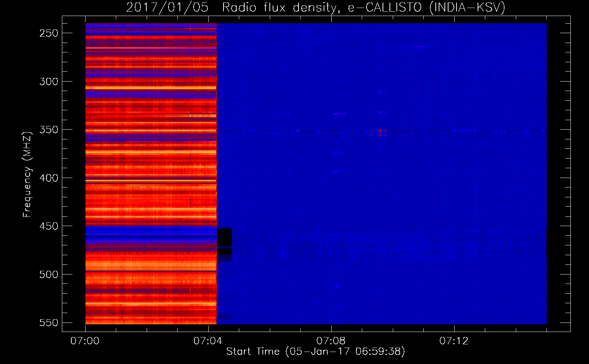Click the black data gap block near 460 MHz

tap(224, 242)
